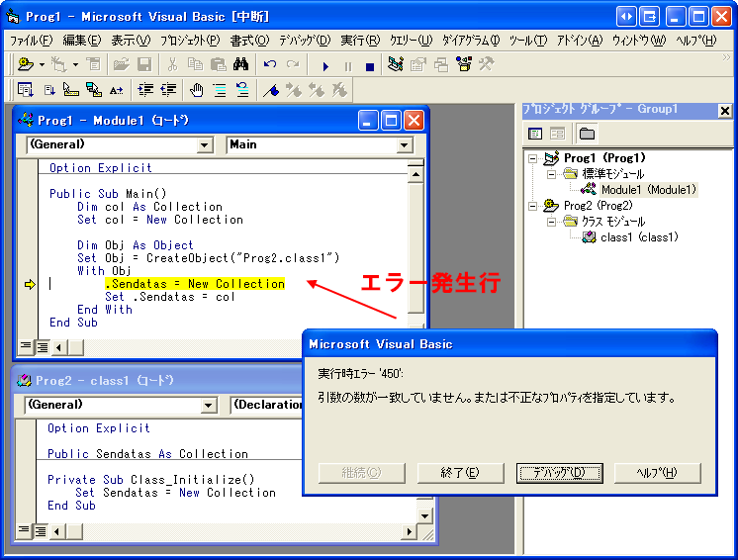Stop execution with the End square

pos(370,66)
